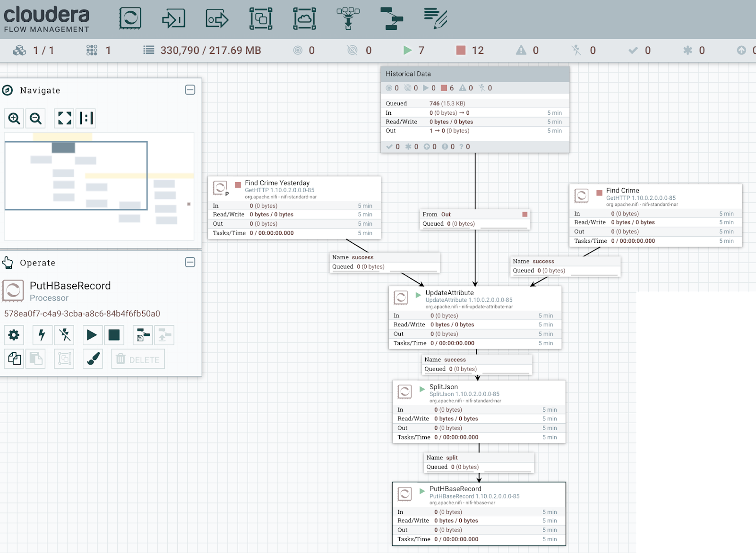Select the Template toolbar icon

tap(392, 18)
